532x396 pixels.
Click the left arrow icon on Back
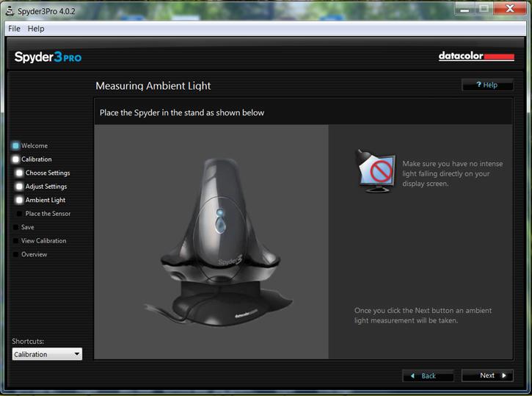click(x=412, y=375)
